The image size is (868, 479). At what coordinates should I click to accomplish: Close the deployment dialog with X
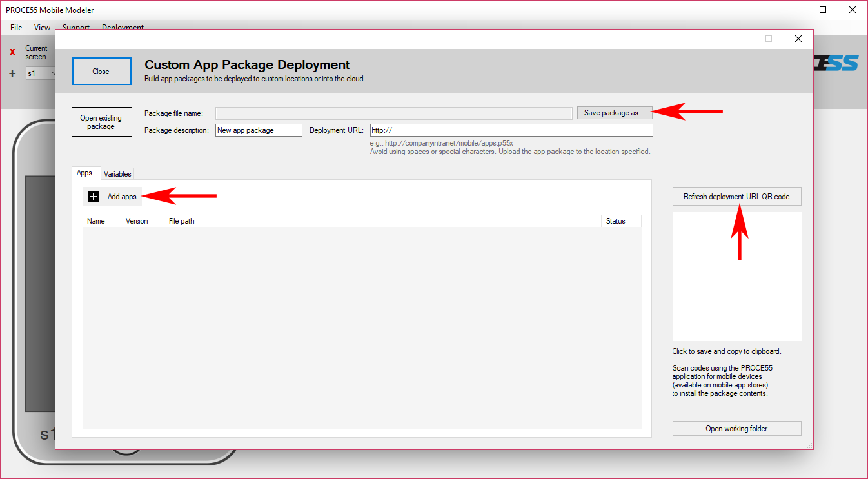(x=798, y=39)
